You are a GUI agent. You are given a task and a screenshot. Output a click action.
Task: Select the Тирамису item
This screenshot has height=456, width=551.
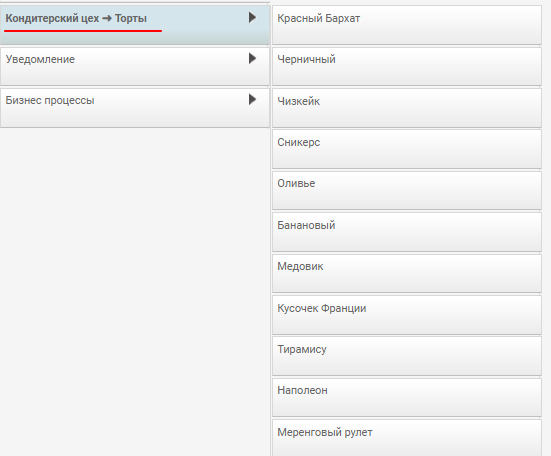coord(407,356)
